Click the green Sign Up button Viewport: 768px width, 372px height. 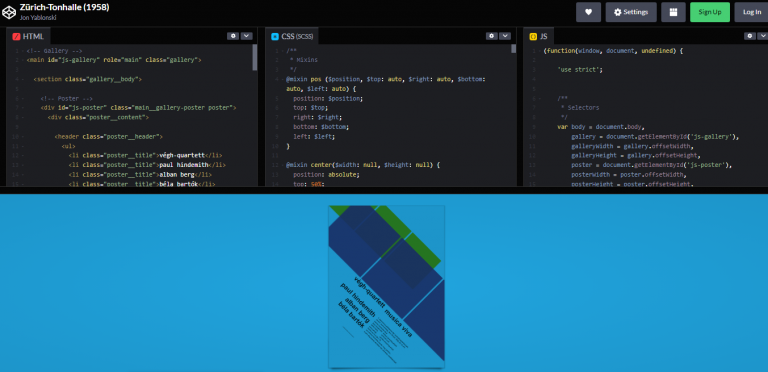point(710,12)
